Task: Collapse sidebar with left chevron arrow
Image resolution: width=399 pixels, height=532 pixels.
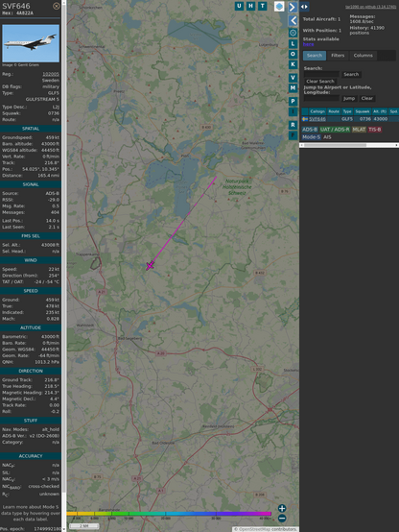Action: coord(293,21)
